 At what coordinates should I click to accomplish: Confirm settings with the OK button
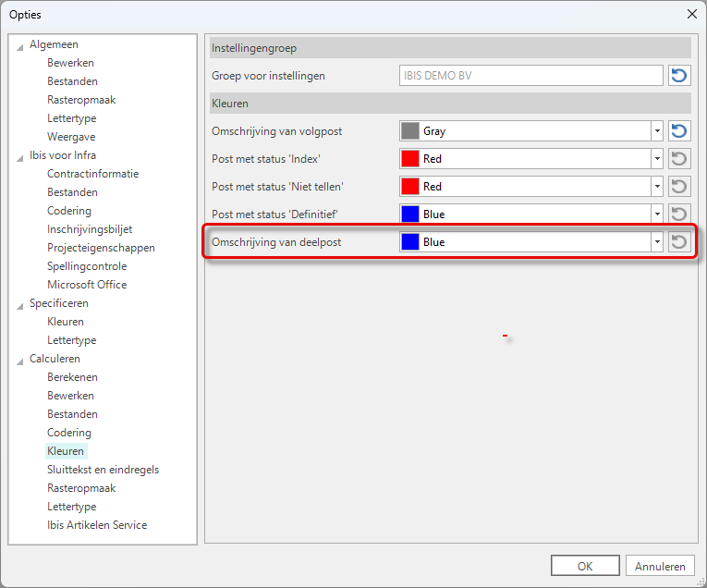tap(584, 566)
